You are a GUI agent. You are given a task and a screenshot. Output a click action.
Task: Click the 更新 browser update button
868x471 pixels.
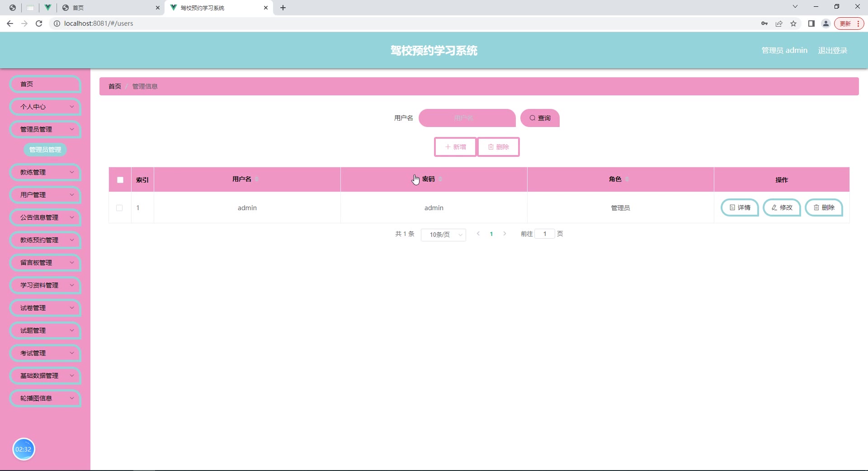(x=849, y=24)
